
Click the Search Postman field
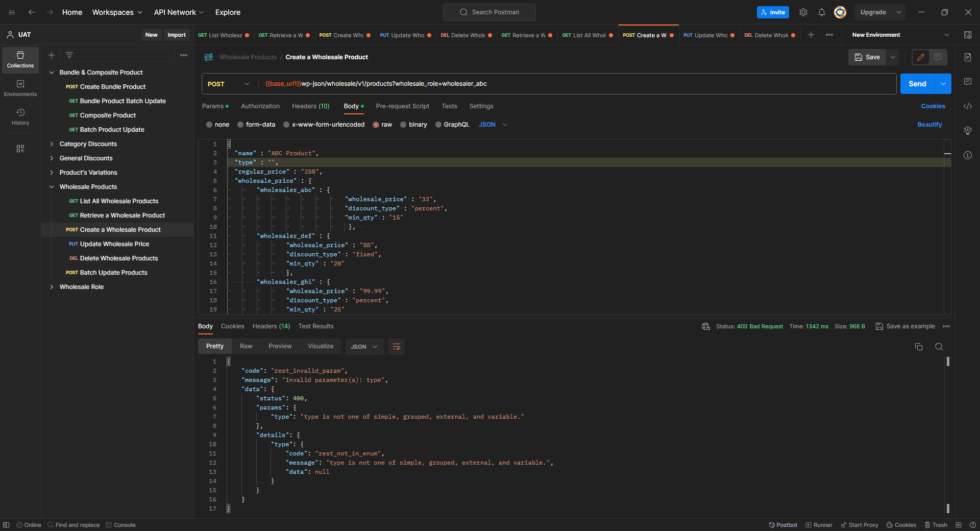point(489,12)
